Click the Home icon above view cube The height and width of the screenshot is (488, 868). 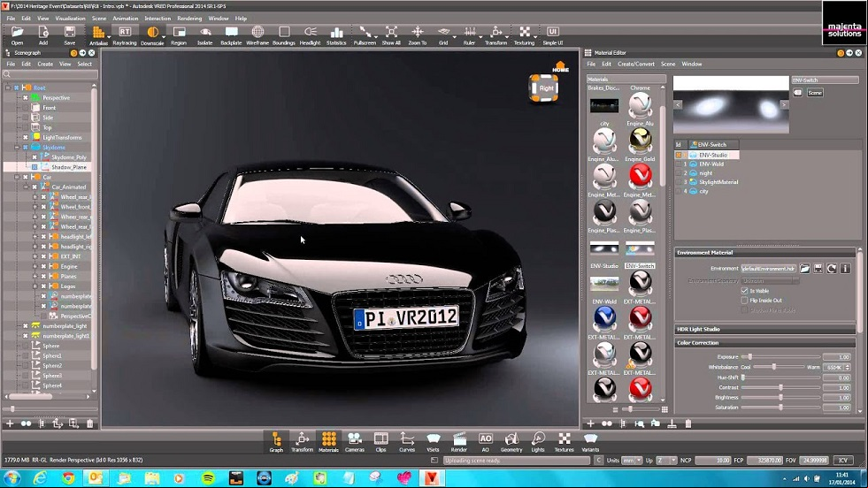pos(560,67)
